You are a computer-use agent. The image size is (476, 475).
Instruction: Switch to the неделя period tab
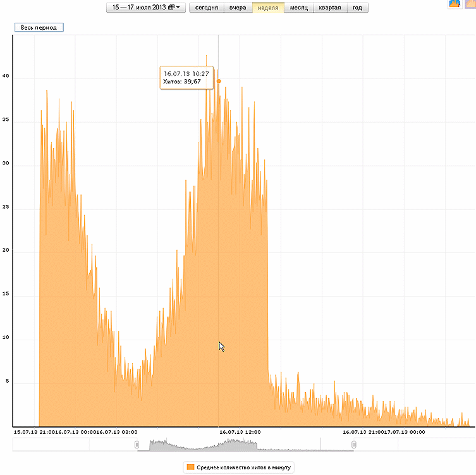[x=268, y=8]
